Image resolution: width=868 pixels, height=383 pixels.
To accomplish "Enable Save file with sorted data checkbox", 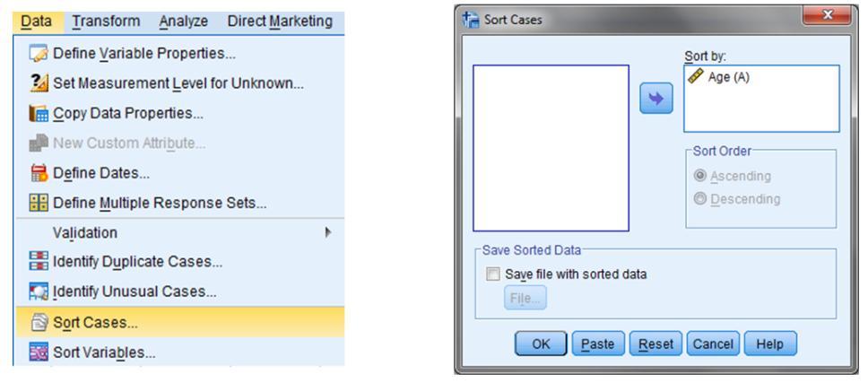I will pyautogui.click(x=492, y=274).
